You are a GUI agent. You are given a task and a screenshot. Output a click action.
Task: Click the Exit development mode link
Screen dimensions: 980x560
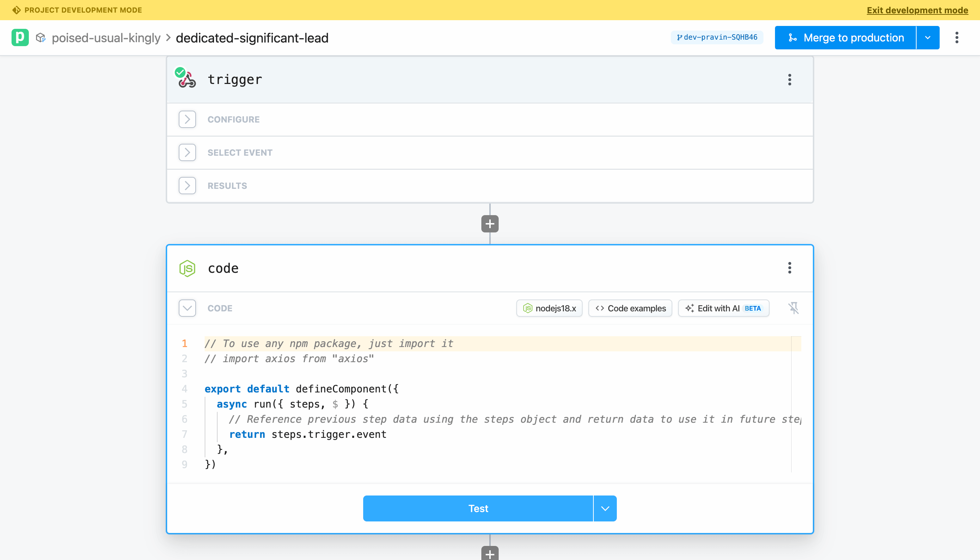point(917,10)
